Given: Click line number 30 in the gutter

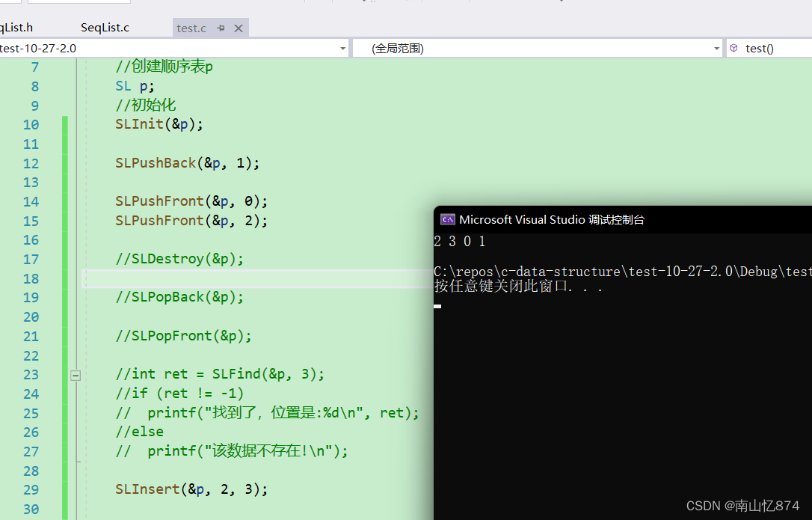Looking at the screenshot, I should pos(31,510).
